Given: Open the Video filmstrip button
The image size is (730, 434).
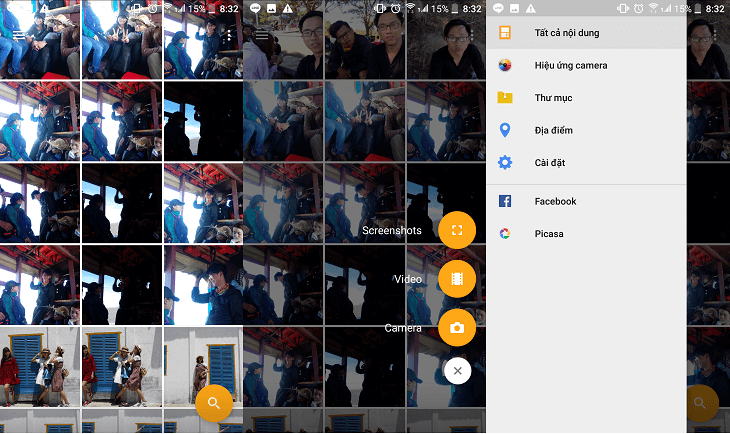Looking at the screenshot, I should coord(457,278).
